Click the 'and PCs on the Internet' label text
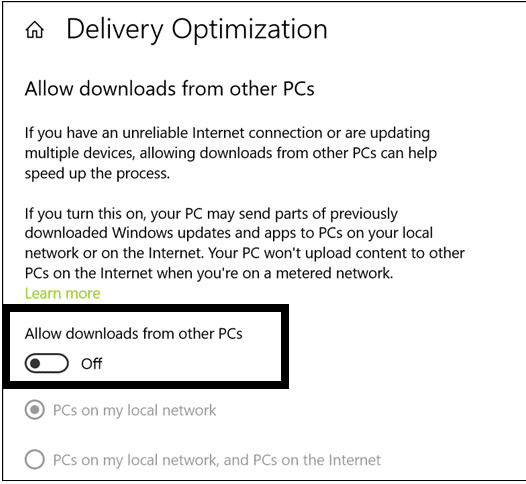This screenshot has width=526, height=484. pos(302,460)
